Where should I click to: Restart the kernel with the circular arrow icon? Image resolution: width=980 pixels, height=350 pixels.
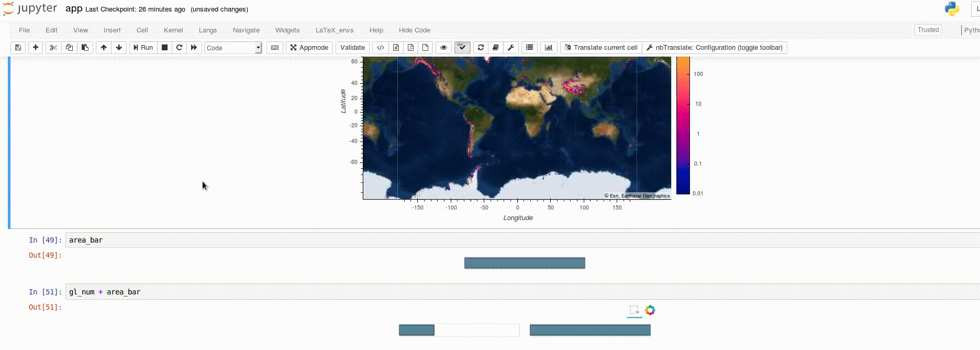point(179,48)
